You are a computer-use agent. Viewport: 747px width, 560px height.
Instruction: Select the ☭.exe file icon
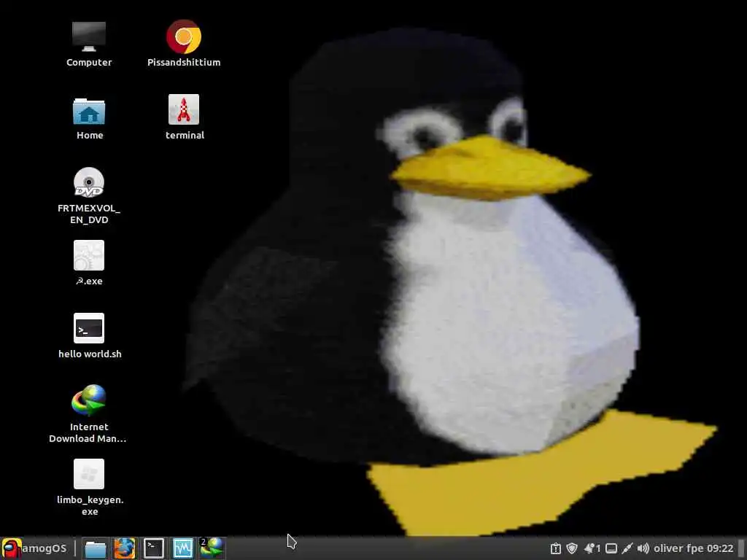89,255
